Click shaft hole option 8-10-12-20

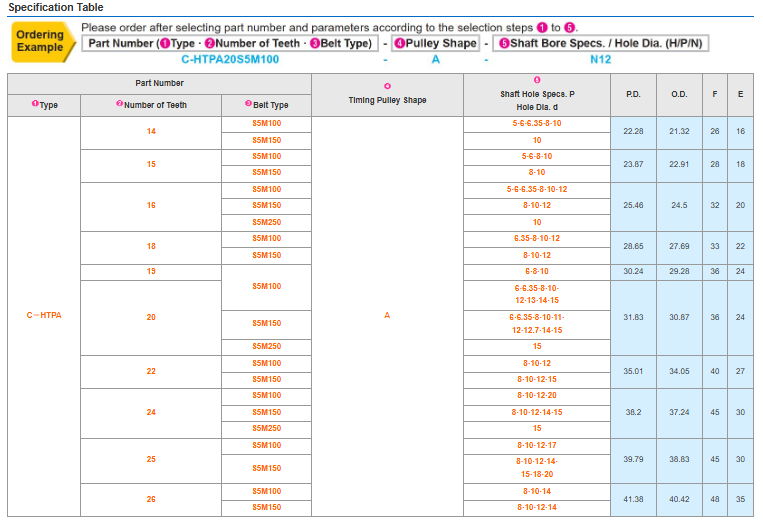(x=537, y=396)
